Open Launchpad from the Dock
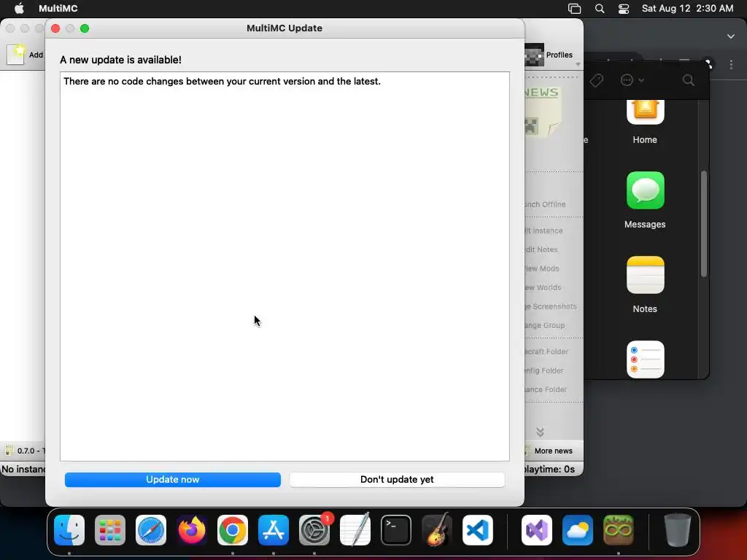This screenshot has width=747, height=560. click(110, 530)
